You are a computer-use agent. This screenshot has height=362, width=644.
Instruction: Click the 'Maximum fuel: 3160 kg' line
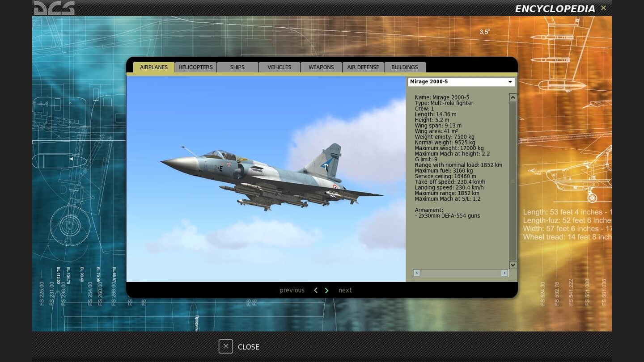coord(444,171)
